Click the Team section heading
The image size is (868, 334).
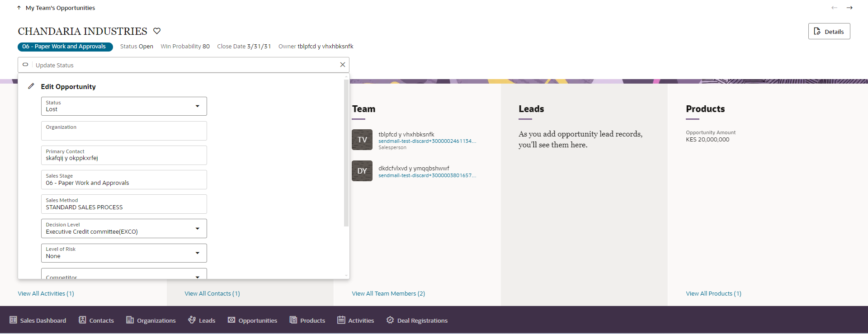[363, 109]
